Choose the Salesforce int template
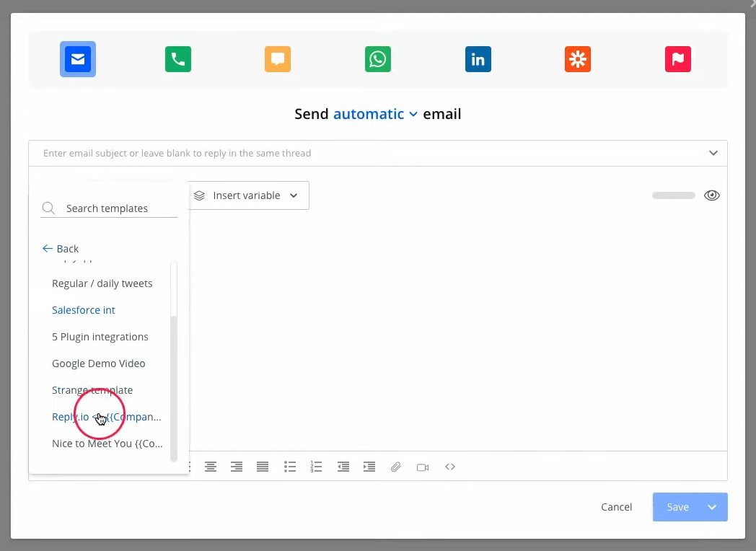Viewport: 756px width, 551px height. (84, 310)
